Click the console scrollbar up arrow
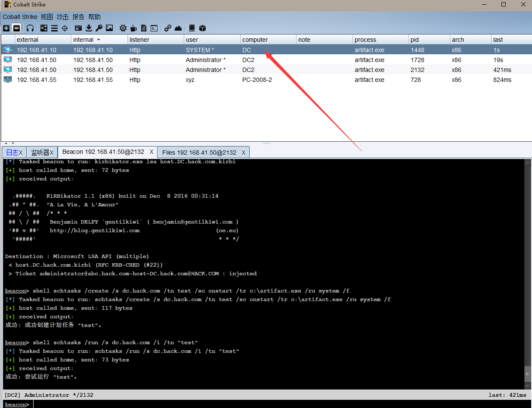This screenshot has height=408, width=532. [x=528, y=162]
